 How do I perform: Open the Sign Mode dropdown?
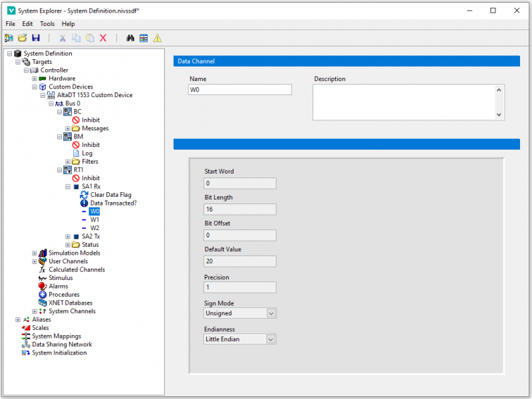(271, 313)
